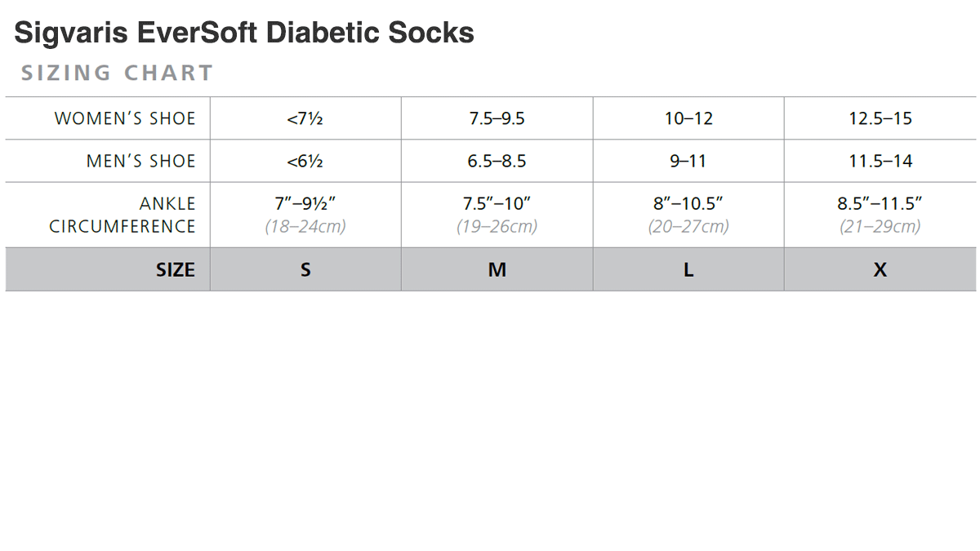Select size X cell
This screenshot has width=980, height=551.
click(x=880, y=270)
